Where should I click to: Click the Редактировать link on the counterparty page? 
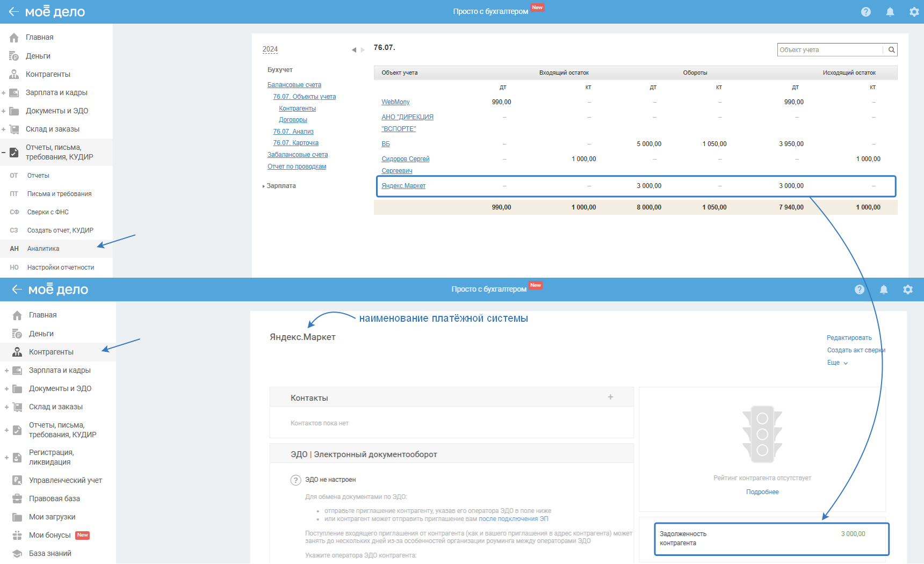(x=849, y=338)
